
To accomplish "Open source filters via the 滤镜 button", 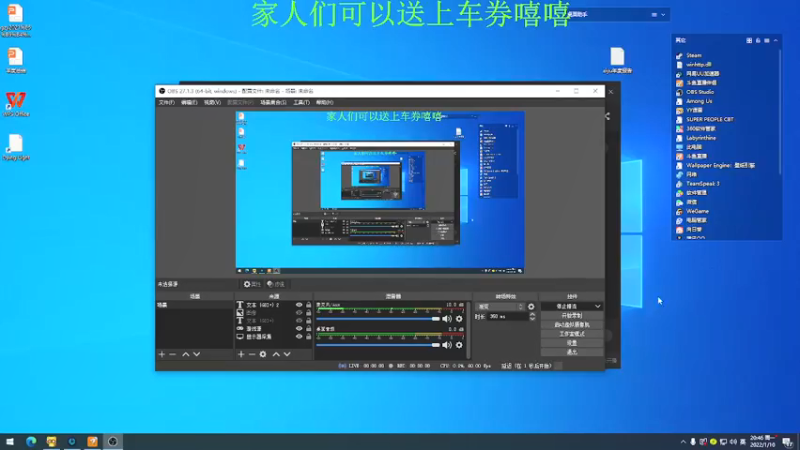I will click(x=276, y=284).
